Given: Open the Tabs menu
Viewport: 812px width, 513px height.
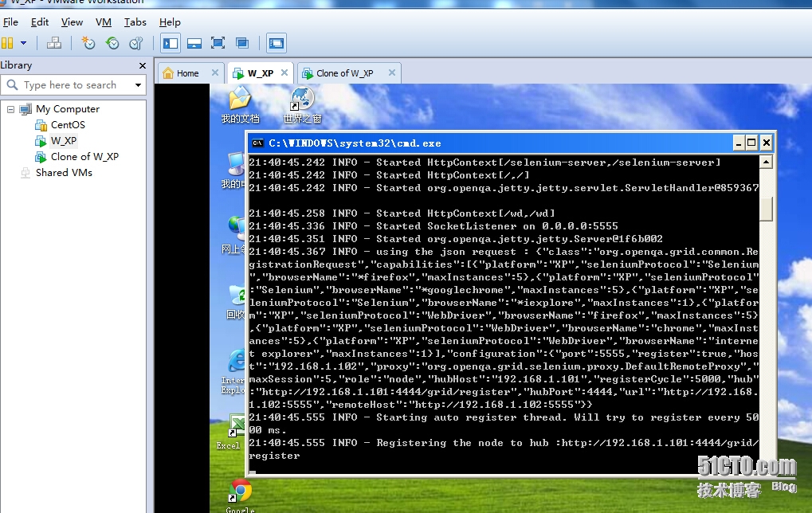Looking at the screenshot, I should tap(135, 22).
